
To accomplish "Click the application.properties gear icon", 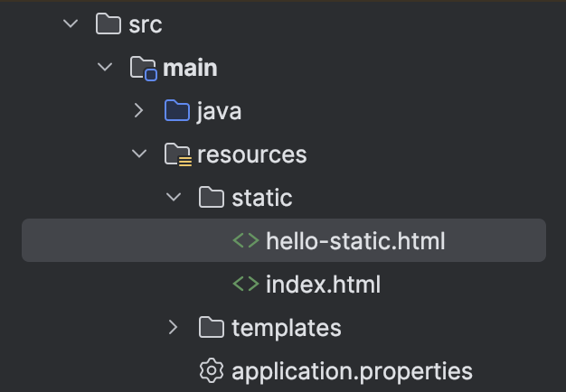I will point(212,370).
